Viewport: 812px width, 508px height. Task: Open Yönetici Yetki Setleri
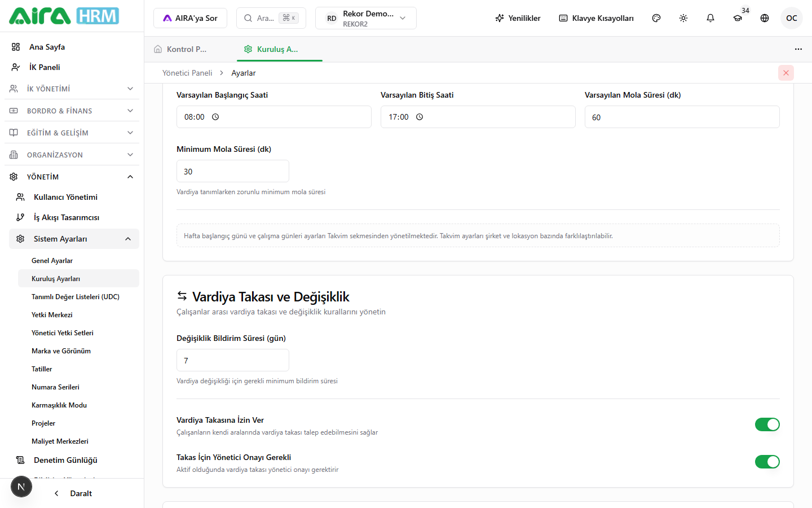(x=78, y=333)
